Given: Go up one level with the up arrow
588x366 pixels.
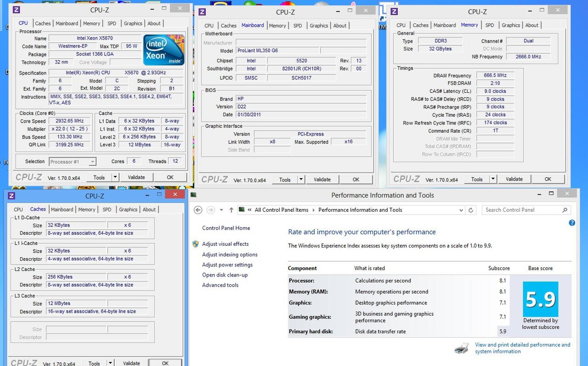Looking at the screenshot, I should pos(231,210).
